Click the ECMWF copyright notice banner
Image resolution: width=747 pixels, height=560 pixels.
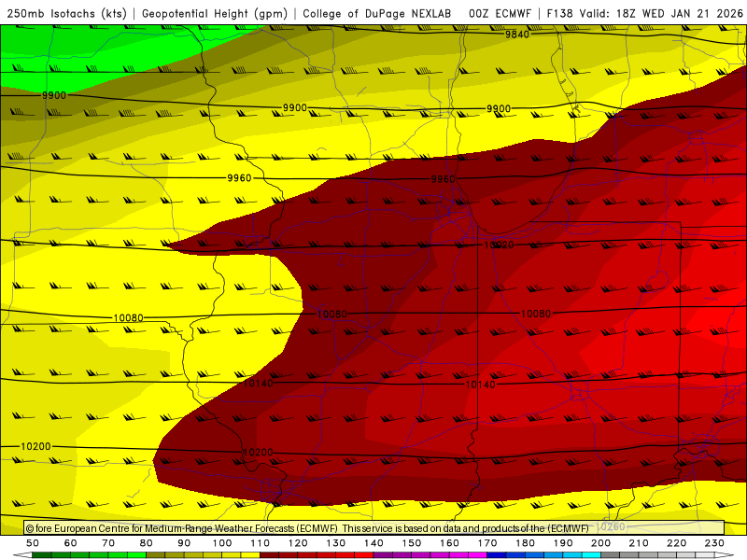374,528
